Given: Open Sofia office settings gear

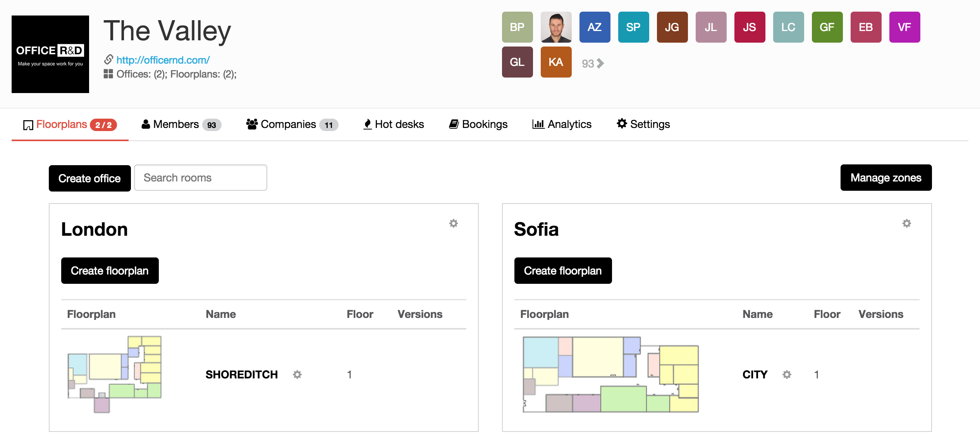Looking at the screenshot, I should (x=906, y=223).
